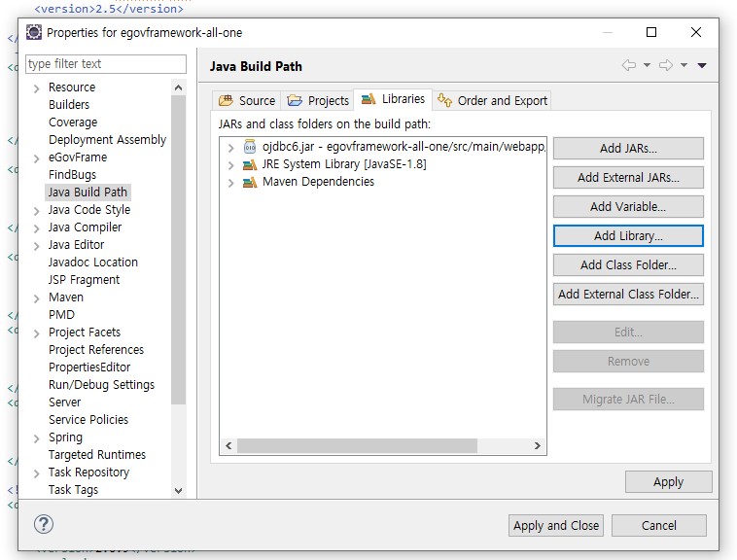
Task: Open Project References page
Action: coord(96,350)
